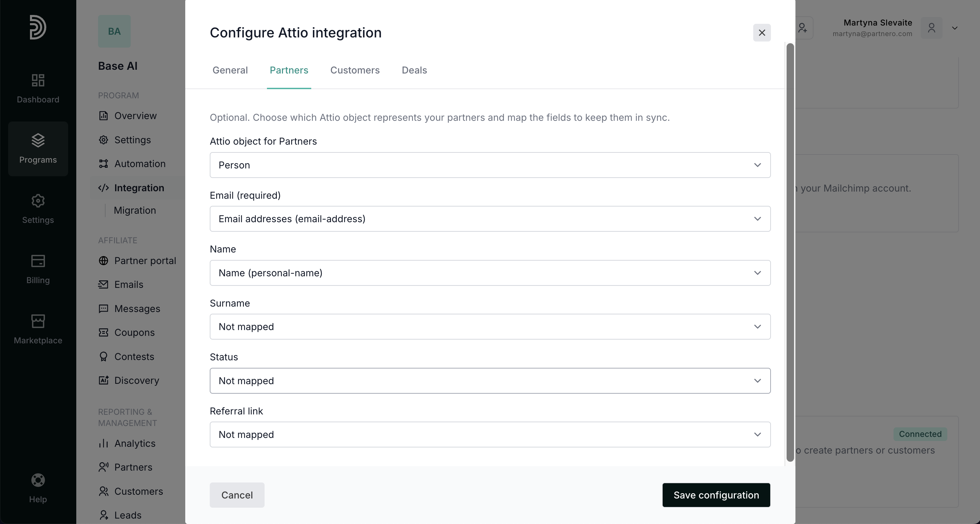The height and width of the screenshot is (524, 980).
Task: Close the Configure Attio integration dialog
Action: [x=762, y=33]
